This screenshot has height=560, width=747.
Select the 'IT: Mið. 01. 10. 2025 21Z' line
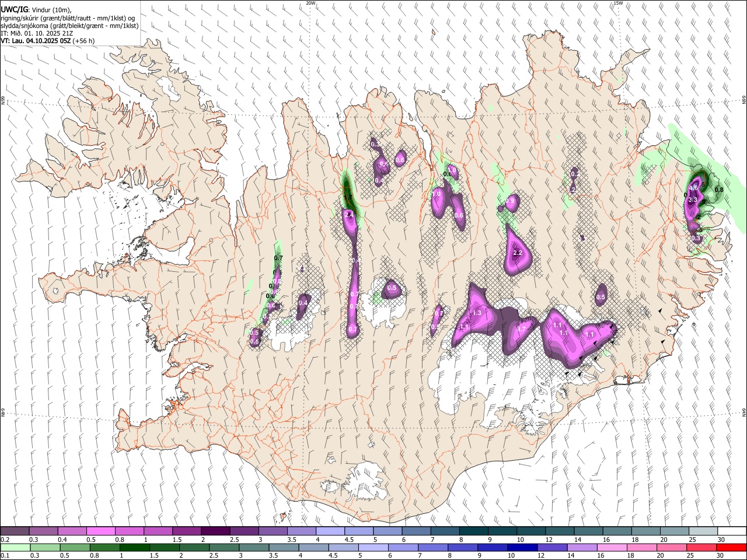click(37, 33)
